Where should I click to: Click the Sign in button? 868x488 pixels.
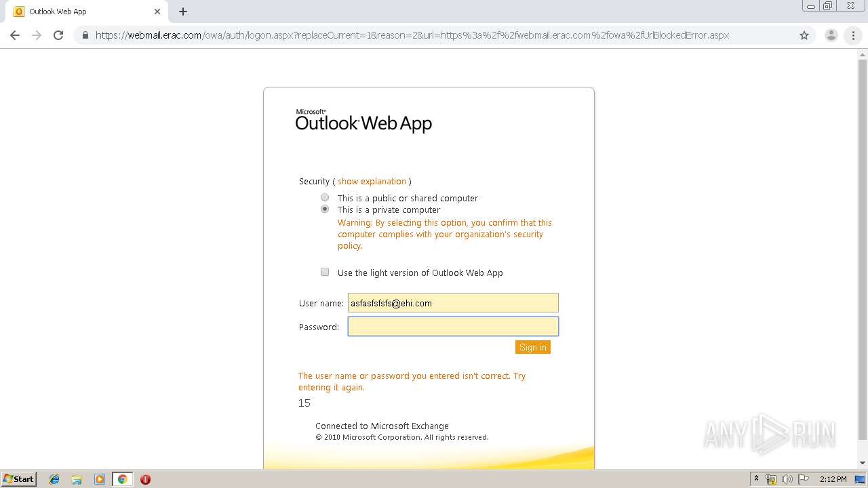coord(532,347)
